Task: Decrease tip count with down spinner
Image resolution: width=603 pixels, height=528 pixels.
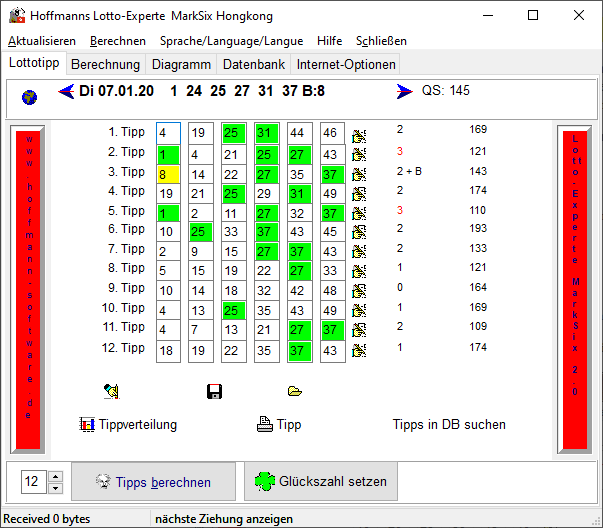Action: click(56, 488)
